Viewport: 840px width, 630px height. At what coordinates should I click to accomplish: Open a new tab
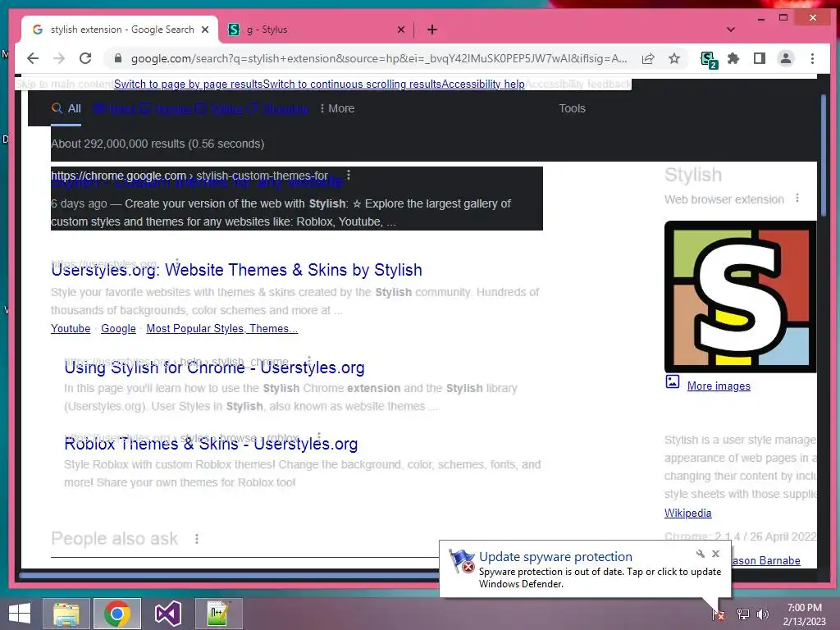(432, 30)
